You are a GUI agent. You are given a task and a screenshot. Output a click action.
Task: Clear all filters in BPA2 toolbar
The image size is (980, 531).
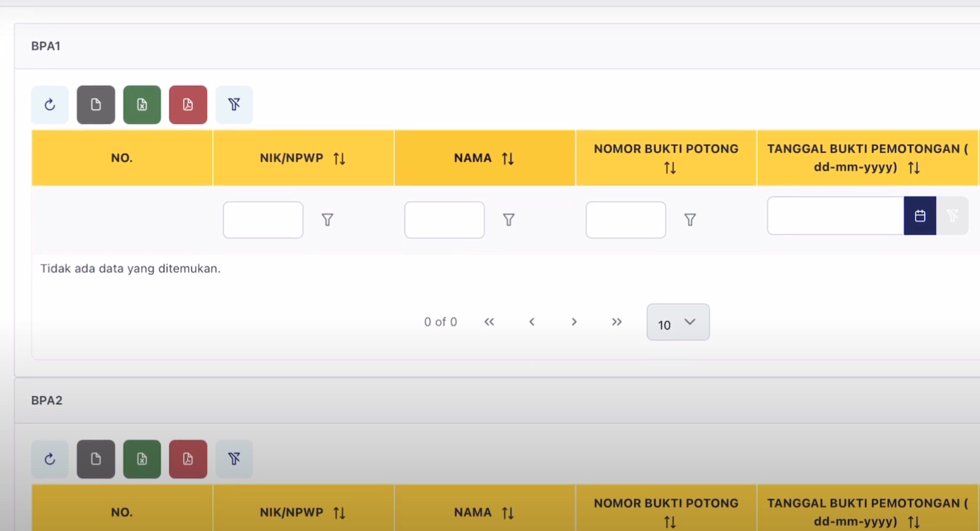pos(234,459)
